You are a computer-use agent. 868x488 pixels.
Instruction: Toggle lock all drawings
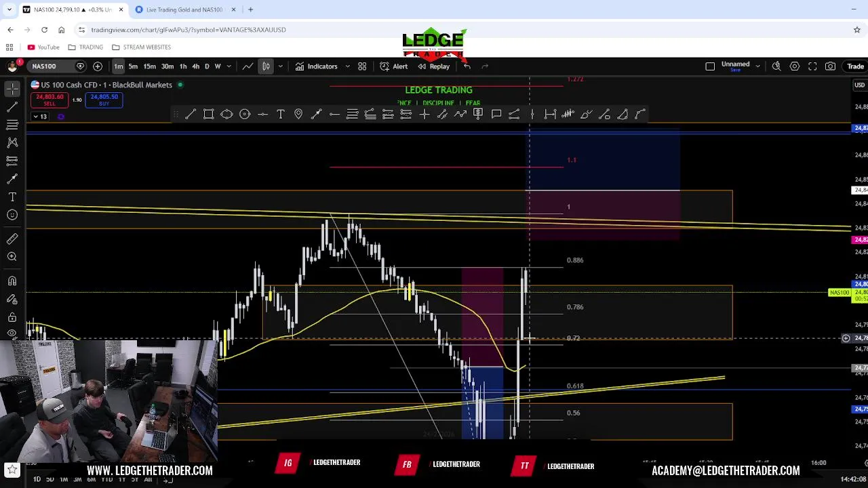pyautogui.click(x=12, y=317)
